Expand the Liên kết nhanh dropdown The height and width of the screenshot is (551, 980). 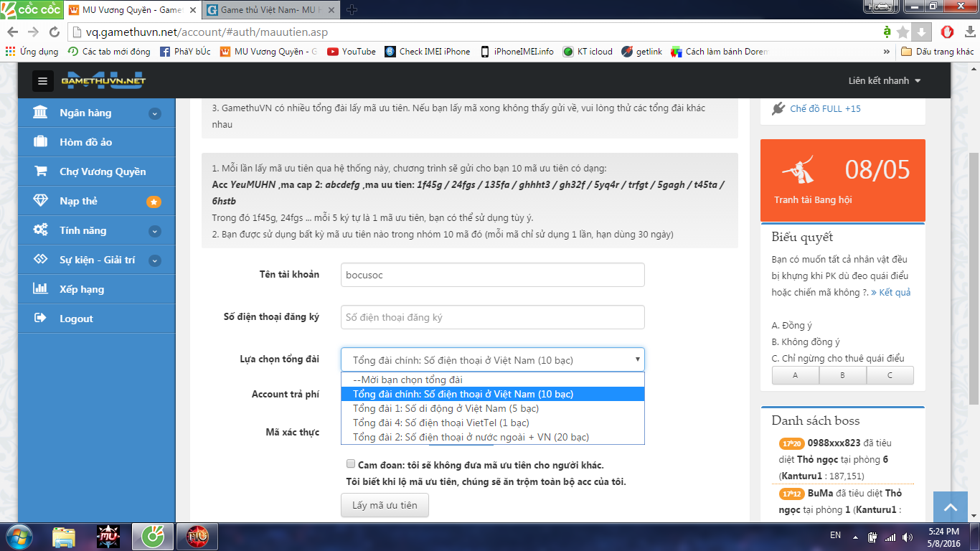884,81
